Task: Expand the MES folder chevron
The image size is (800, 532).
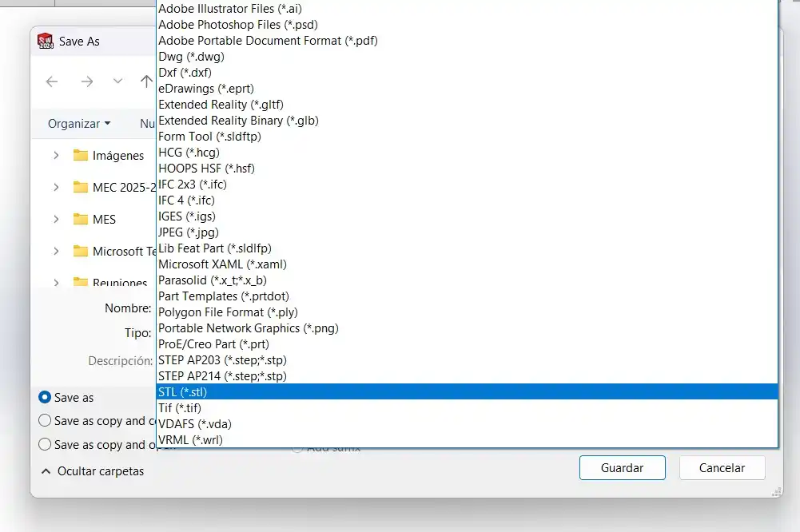Action: pyautogui.click(x=56, y=220)
